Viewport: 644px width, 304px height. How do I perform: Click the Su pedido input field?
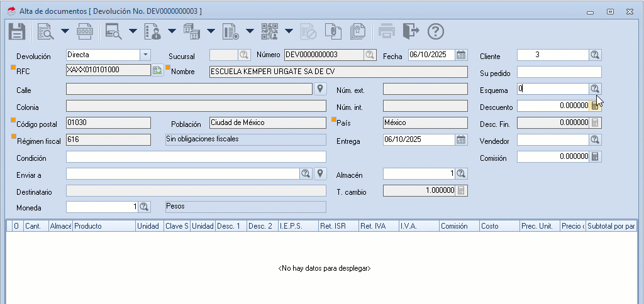[x=559, y=72]
